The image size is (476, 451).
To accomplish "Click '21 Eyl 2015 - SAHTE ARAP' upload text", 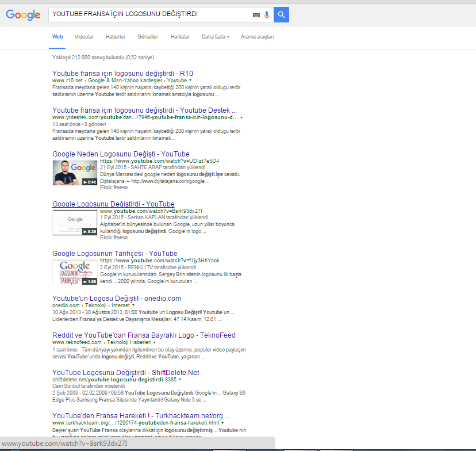I will pyautogui.click(x=153, y=167).
